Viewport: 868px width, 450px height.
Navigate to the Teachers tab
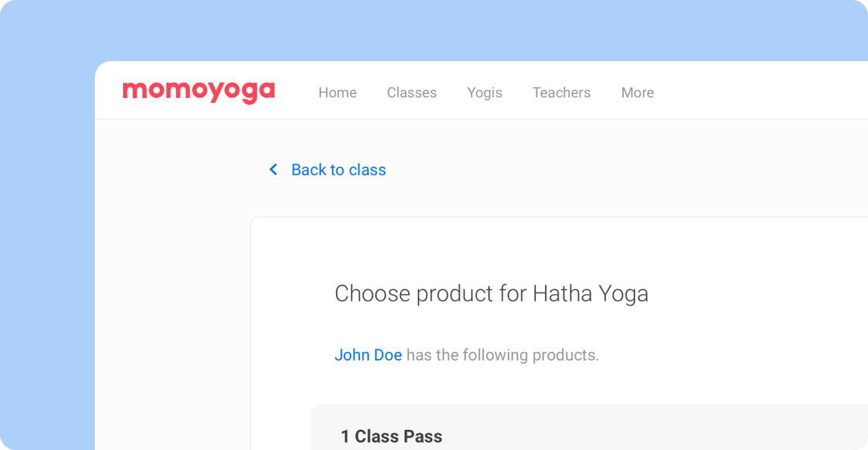561,92
